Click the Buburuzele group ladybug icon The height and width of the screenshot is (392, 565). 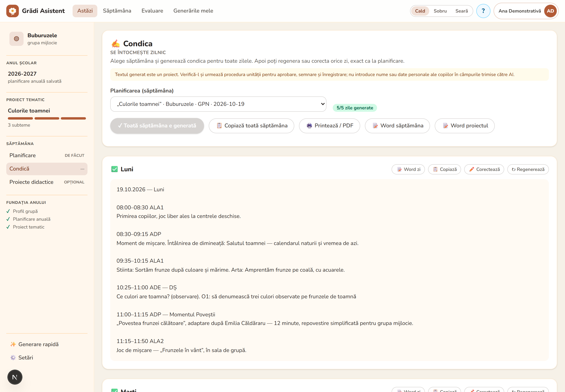16,39
